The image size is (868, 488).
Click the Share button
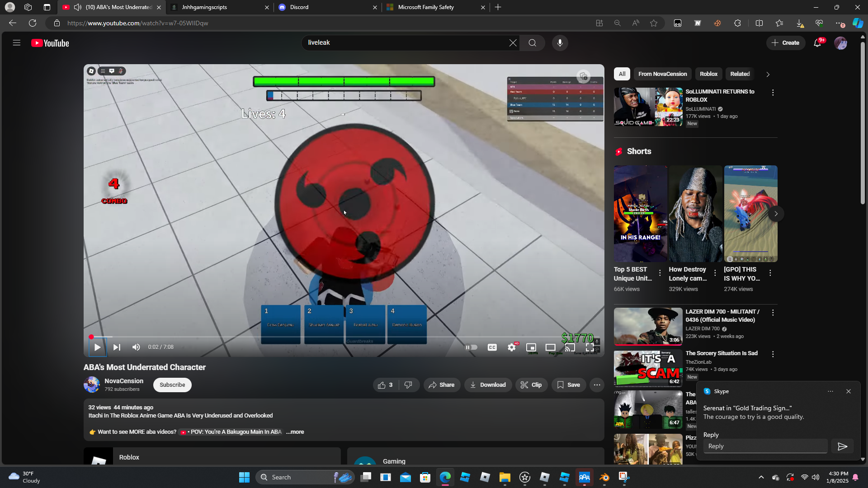442,385
